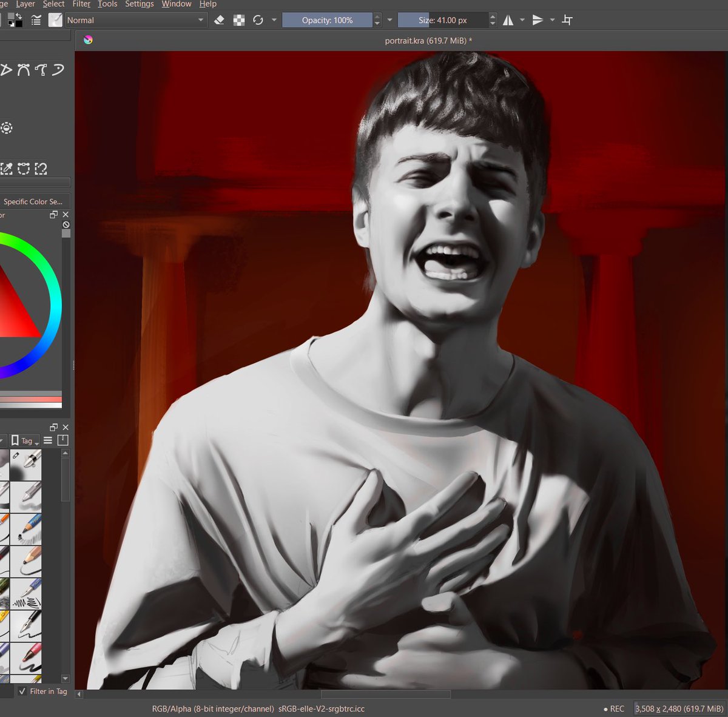Toggle vertical mirror tool
This screenshot has width=728, height=717.
click(x=538, y=20)
